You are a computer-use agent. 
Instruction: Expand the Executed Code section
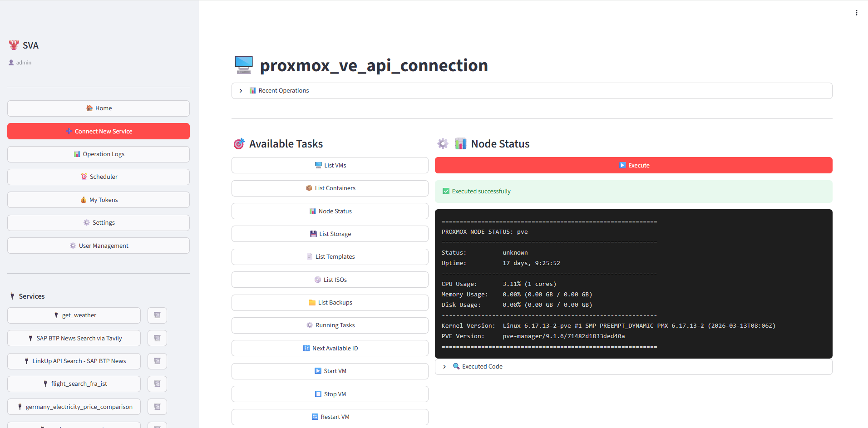coord(633,367)
